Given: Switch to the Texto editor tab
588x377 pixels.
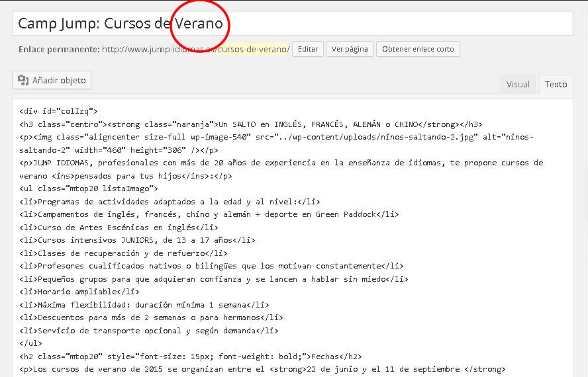Looking at the screenshot, I should click(556, 84).
